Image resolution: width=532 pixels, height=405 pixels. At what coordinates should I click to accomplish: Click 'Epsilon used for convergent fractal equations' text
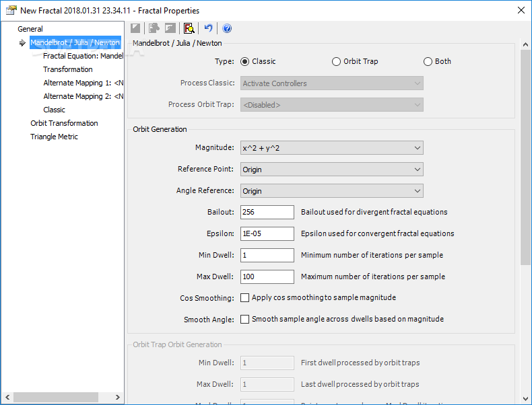(x=378, y=233)
